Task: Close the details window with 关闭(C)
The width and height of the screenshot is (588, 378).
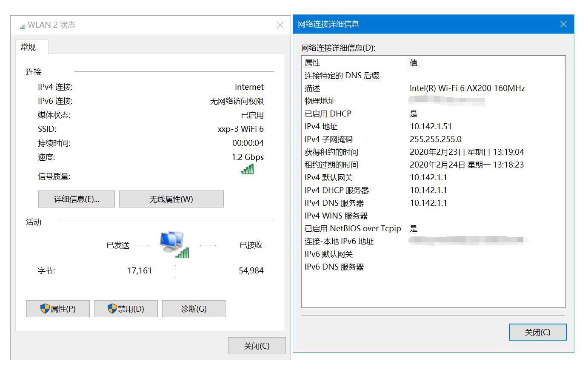Action: pyautogui.click(x=537, y=332)
